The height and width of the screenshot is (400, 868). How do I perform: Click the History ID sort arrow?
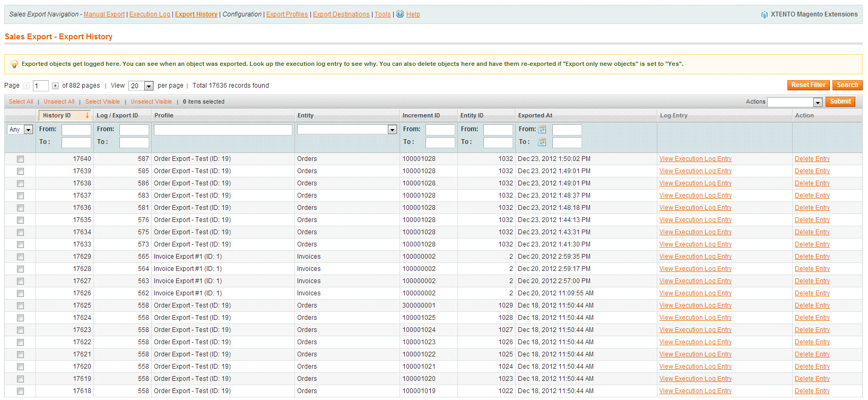tap(87, 115)
